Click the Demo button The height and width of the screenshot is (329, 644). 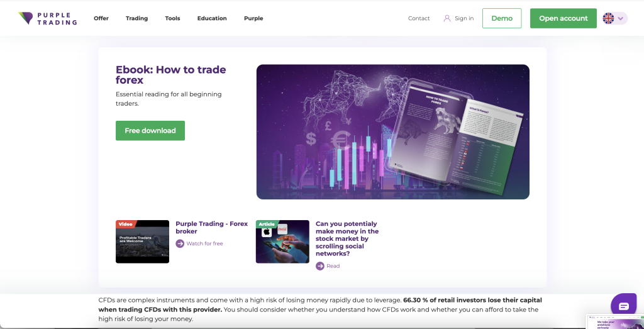click(x=502, y=18)
